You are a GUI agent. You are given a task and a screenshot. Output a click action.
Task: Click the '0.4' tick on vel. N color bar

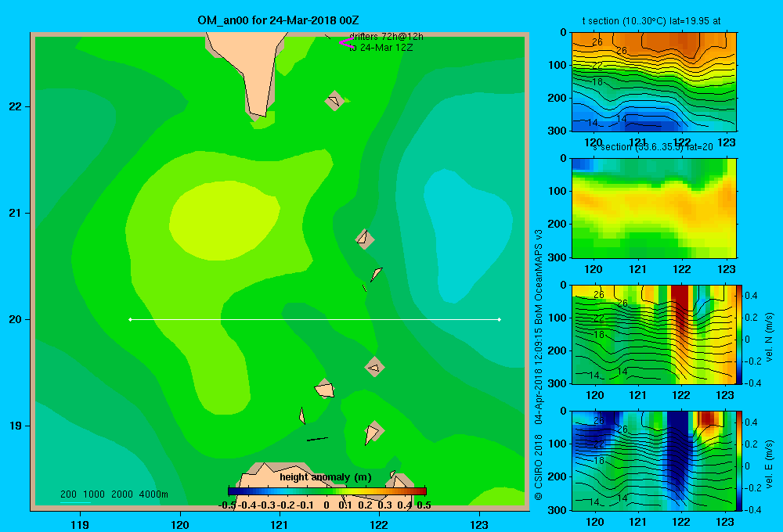[x=751, y=296]
